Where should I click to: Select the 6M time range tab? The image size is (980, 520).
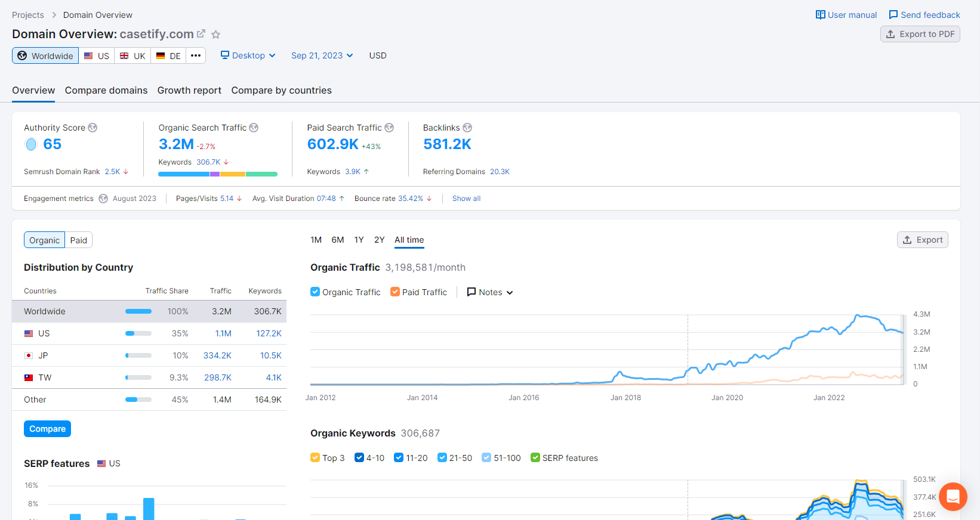coord(338,240)
